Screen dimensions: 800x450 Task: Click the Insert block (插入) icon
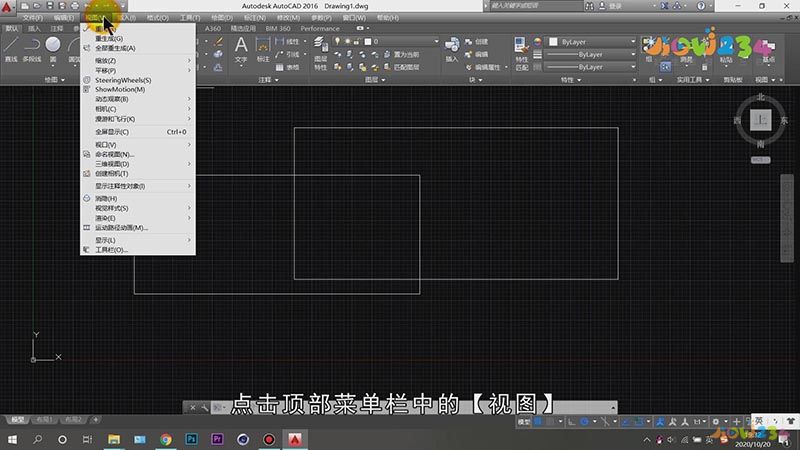[452, 45]
